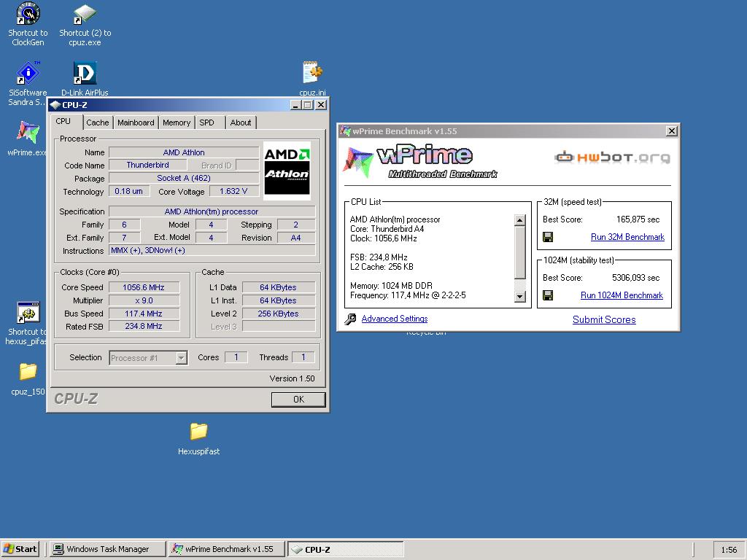The image size is (747, 560).
Task: Click the system tray clock showing 1:56
Action: [x=729, y=550]
